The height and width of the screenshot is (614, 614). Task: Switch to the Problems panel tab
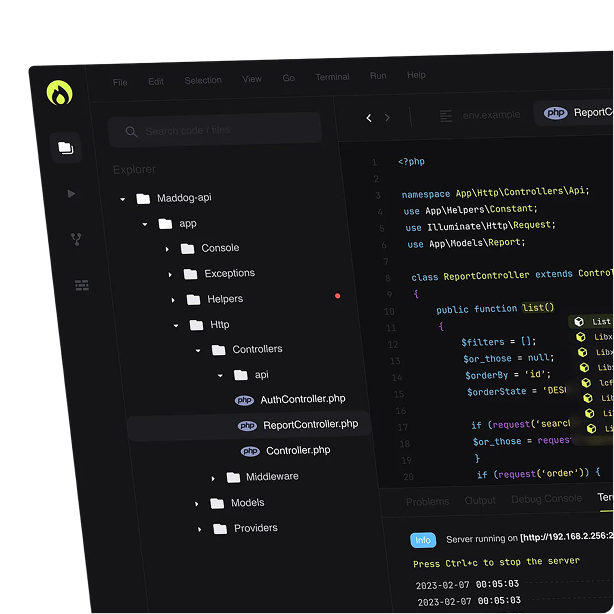click(427, 502)
